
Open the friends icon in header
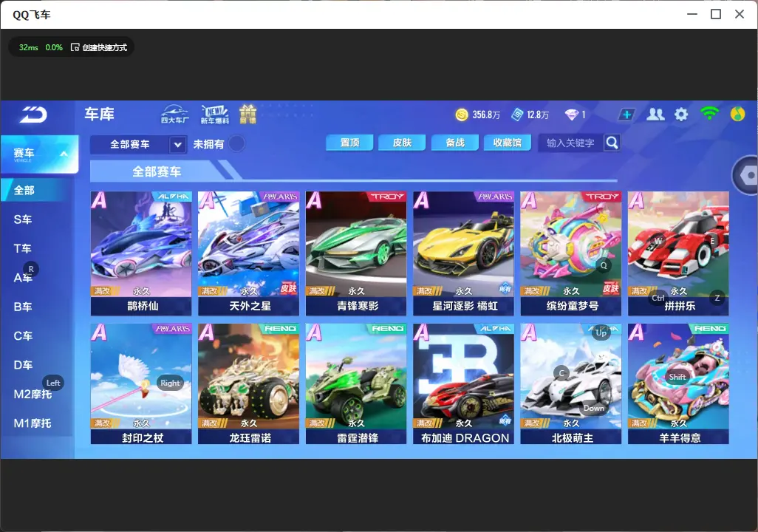click(x=655, y=115)
